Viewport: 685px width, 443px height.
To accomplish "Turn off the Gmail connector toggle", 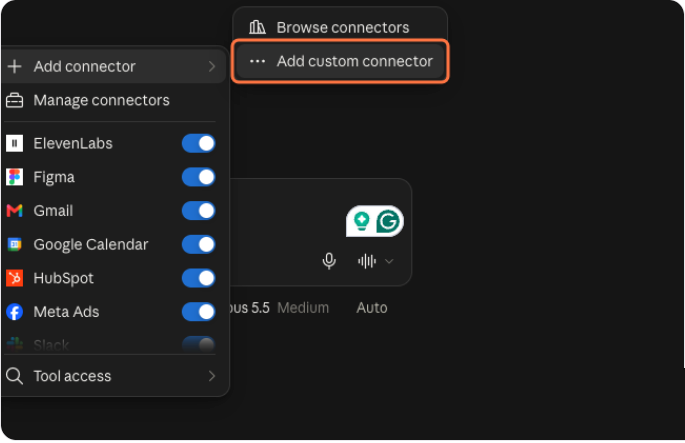I will tap(199, 211).
